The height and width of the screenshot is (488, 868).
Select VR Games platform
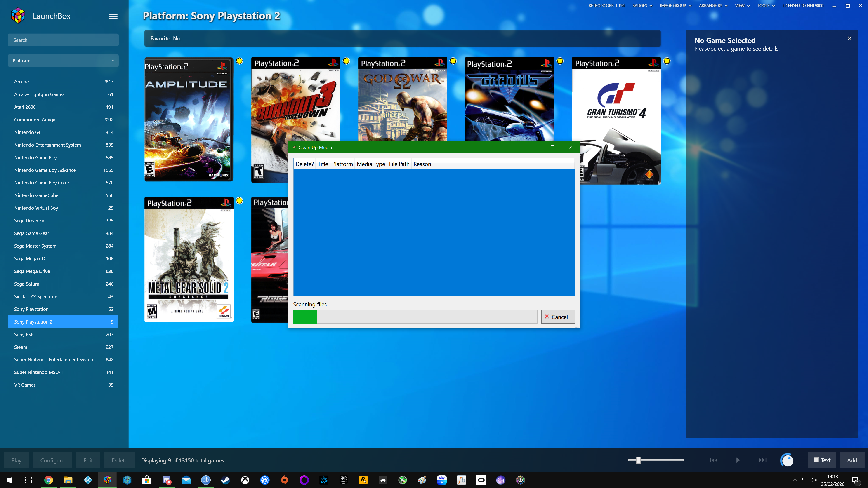63,385
